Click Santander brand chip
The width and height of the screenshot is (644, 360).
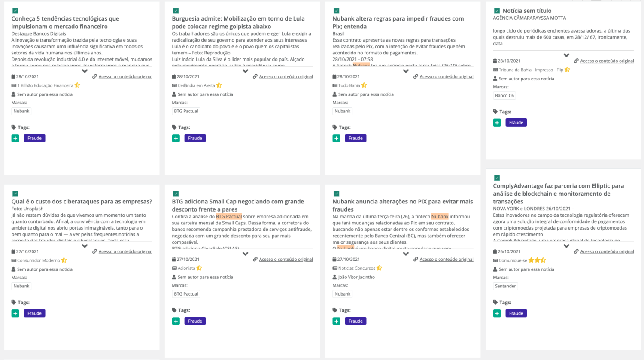point(505,286)
